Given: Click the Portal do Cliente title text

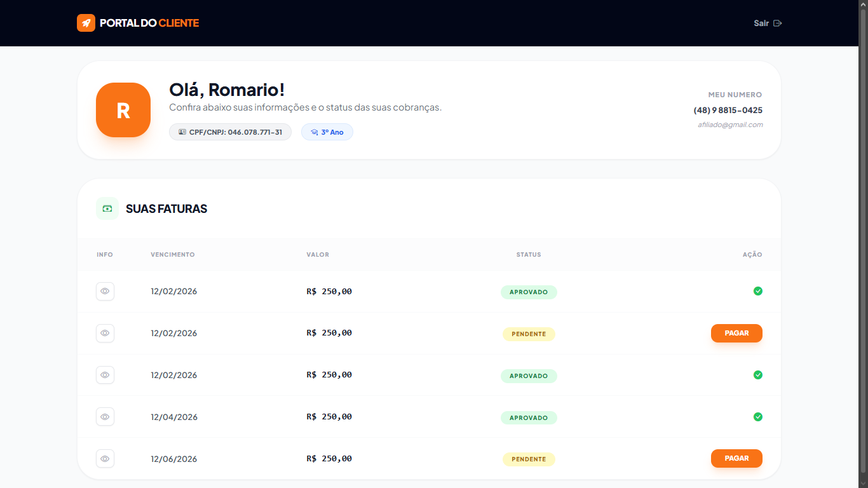Looking at the screenshot, I should 149,24.
